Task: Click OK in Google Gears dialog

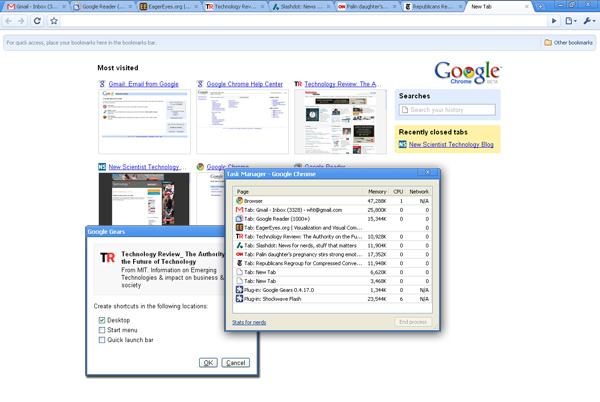Action: (x=208, y=363)
